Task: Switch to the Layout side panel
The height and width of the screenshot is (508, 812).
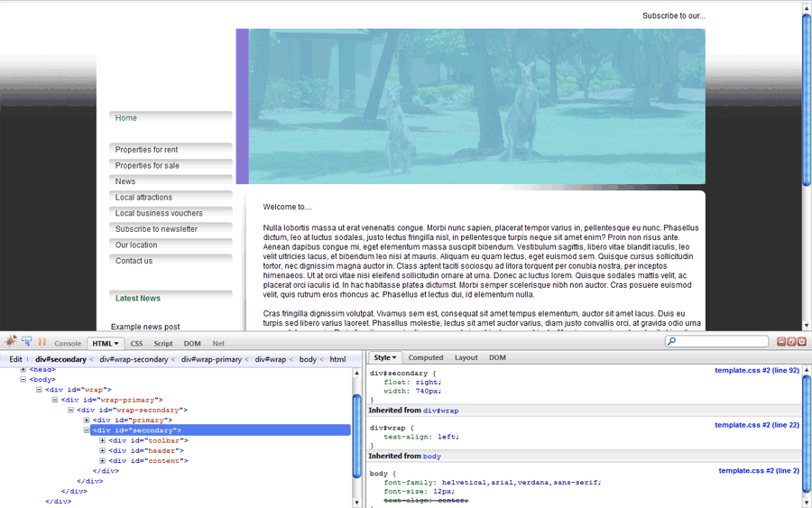Action: (x=466, y=358)
